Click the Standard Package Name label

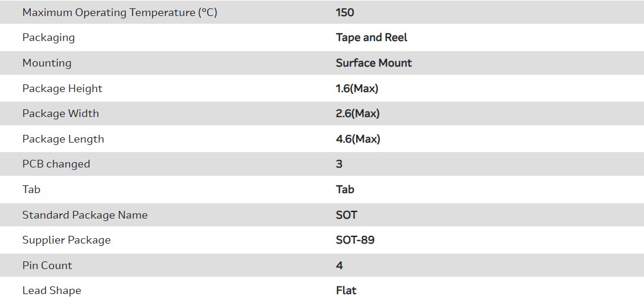point(85,215)
